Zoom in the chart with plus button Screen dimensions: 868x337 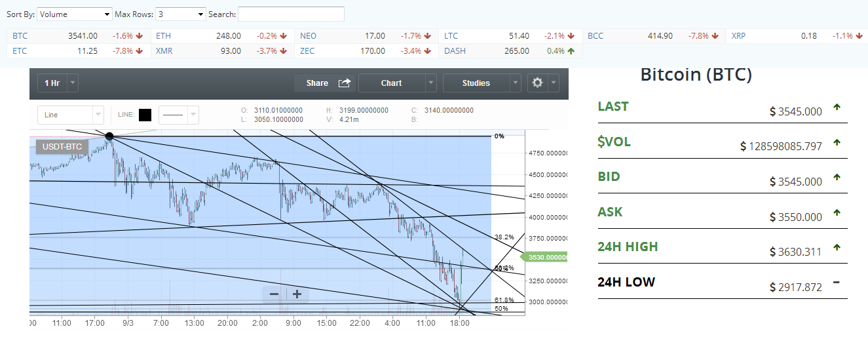tap(297, 294)
